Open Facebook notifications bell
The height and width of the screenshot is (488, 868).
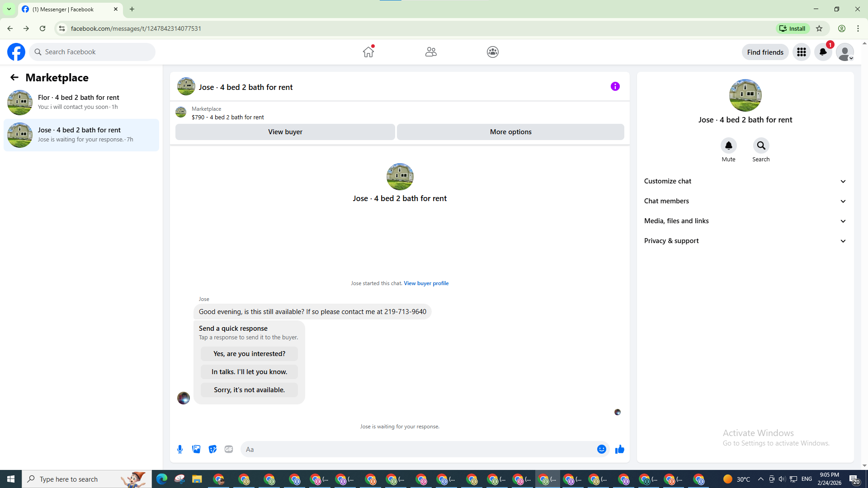[823, 52]
